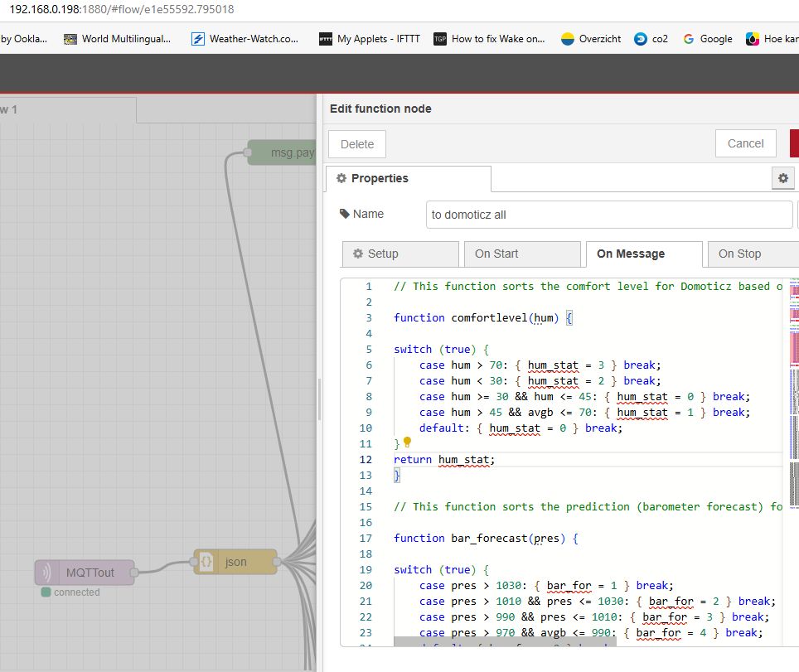Cancel editing the function node
This screenshot has width=799, height=672.
[745, 143]
